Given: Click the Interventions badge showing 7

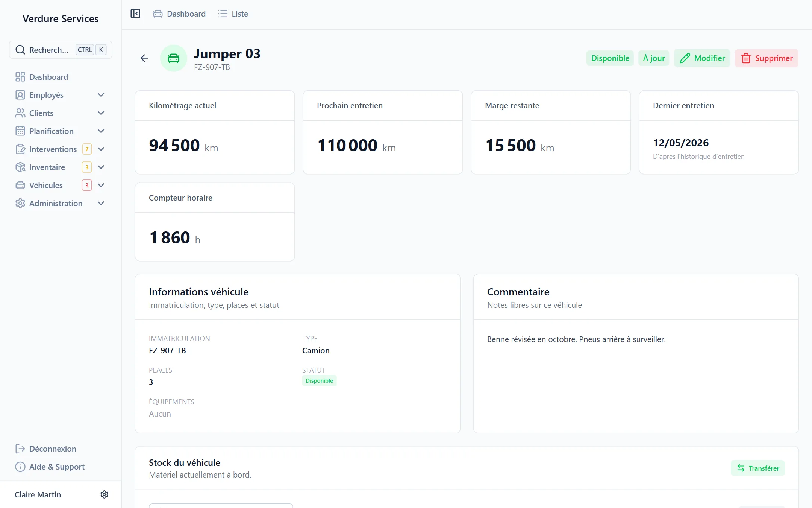Looking at the screenshot, I should click(x=87, y=149).
